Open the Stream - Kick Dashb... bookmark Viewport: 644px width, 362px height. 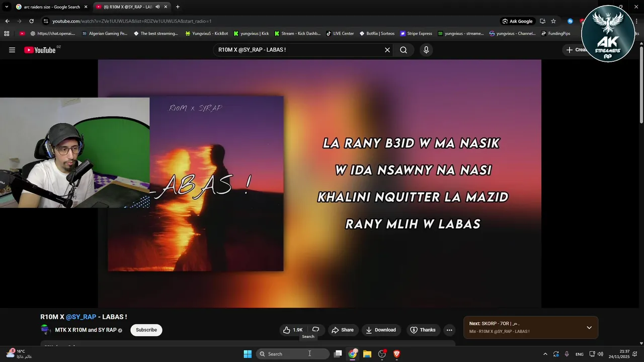click(297, 34)
